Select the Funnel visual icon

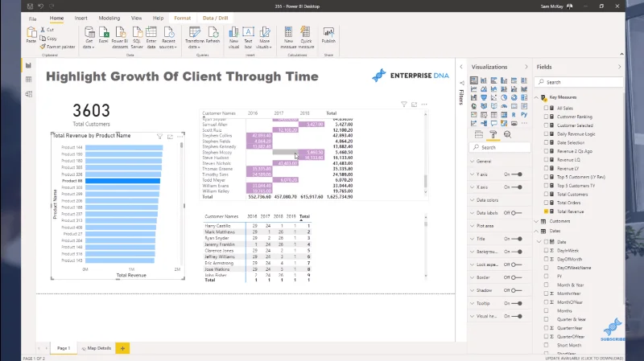point(484,97)
